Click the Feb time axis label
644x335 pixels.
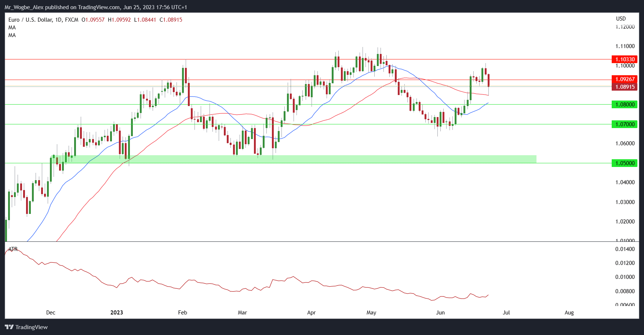pos(182,313)
